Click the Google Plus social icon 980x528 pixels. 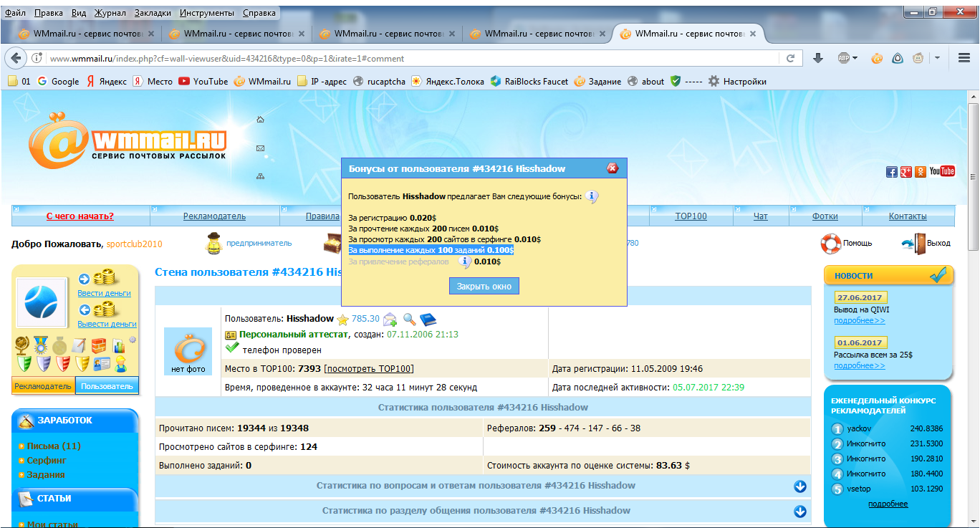coord(905,172)
